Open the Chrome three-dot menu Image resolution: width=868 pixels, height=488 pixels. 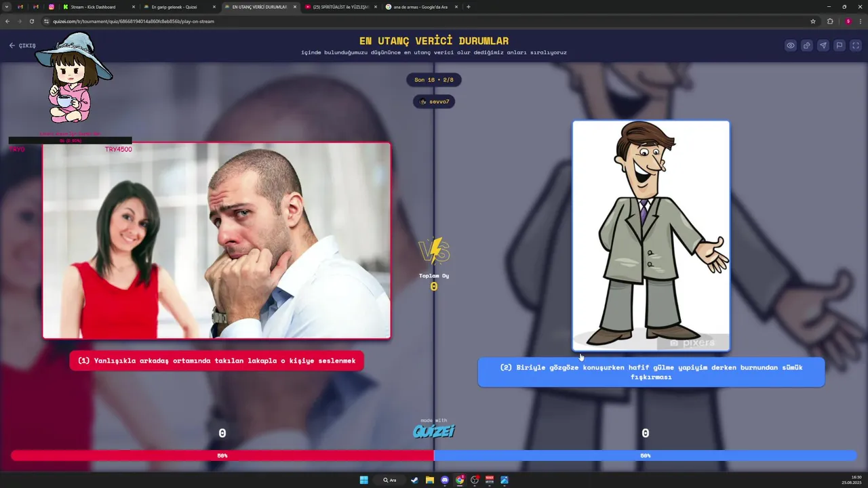[x=861, y=21]
